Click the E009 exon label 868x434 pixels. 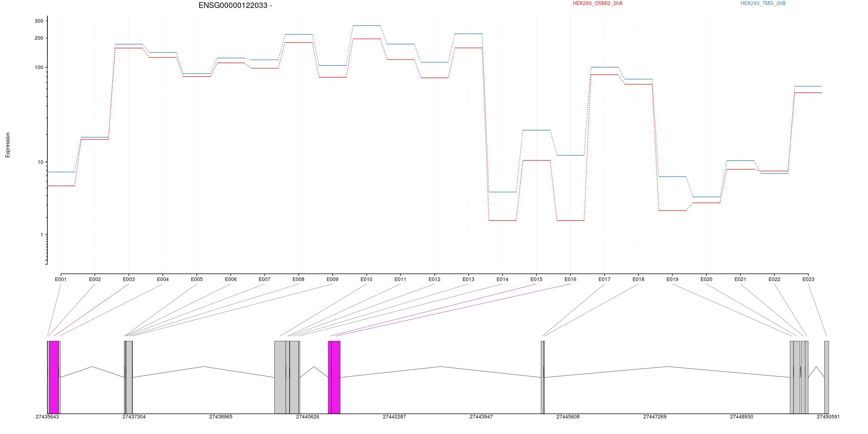[332, 279]
